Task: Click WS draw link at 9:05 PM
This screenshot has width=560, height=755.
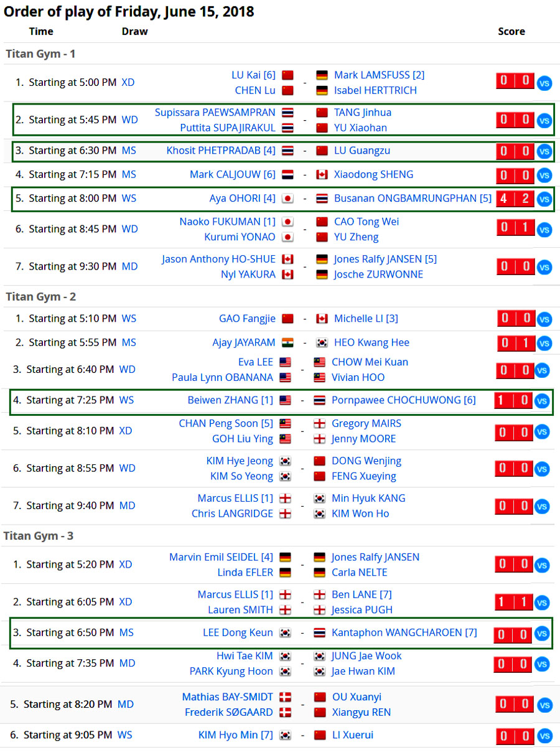Action: click(124, 735)
